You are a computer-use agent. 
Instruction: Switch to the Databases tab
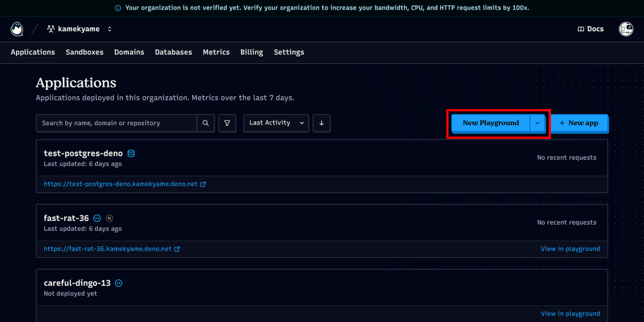coord(173,52)
